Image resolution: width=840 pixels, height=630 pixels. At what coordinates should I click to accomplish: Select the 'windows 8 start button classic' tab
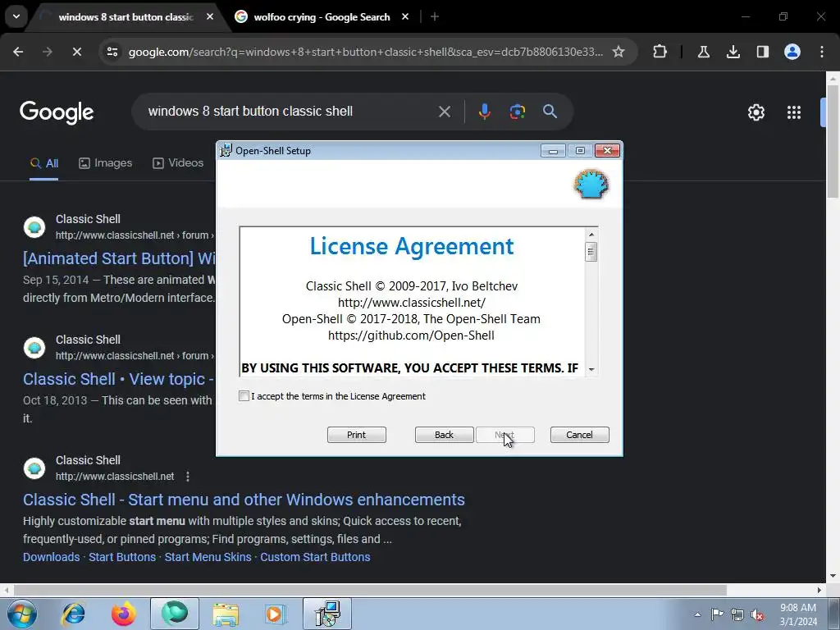(x=126, y=17)
